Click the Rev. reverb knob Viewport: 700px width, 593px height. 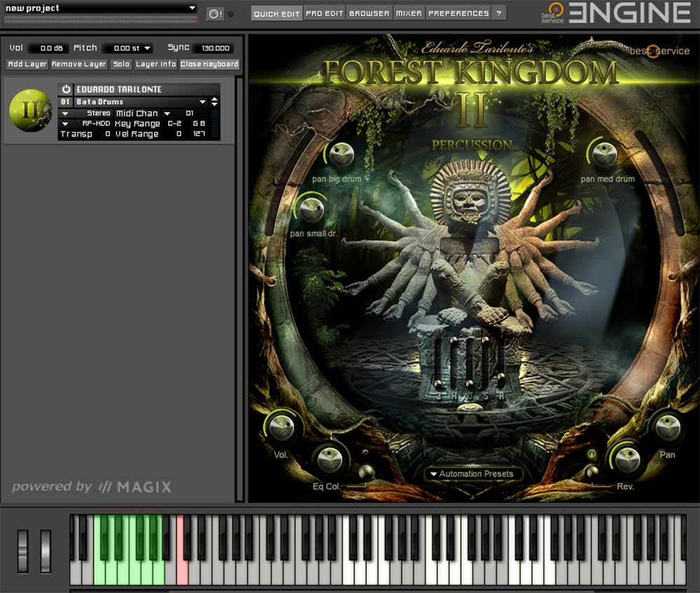[626, 459]
